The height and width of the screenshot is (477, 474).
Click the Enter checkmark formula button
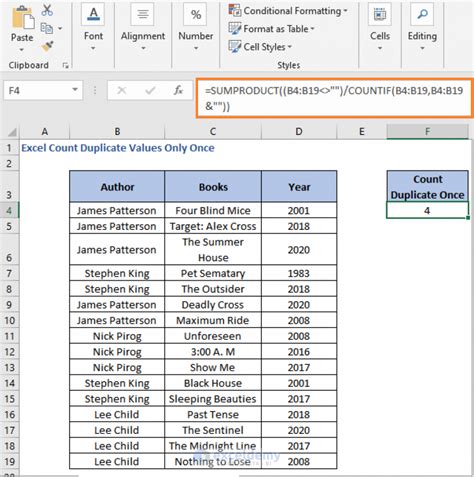pos(150,90)
